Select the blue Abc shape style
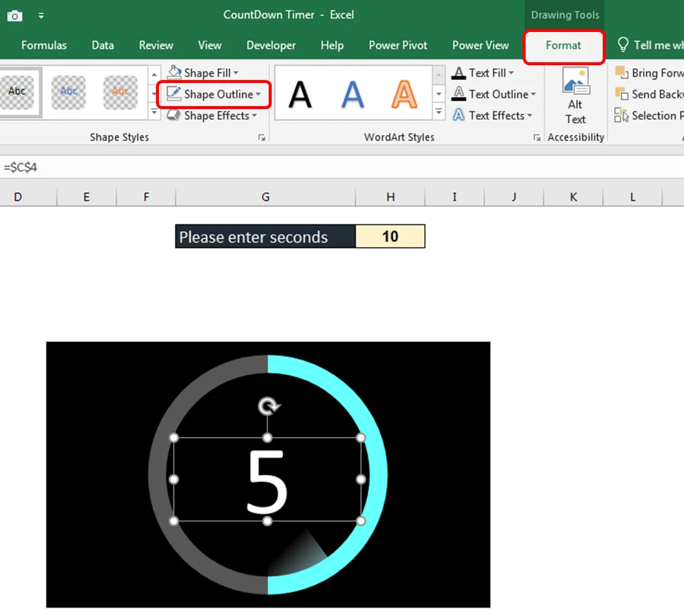The width and height of the screenshot is (684, 616). (x=69, y=92)
